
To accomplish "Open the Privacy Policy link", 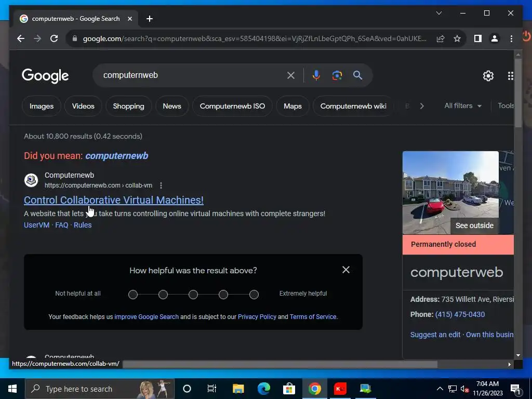I will click(x=257, y=317).
